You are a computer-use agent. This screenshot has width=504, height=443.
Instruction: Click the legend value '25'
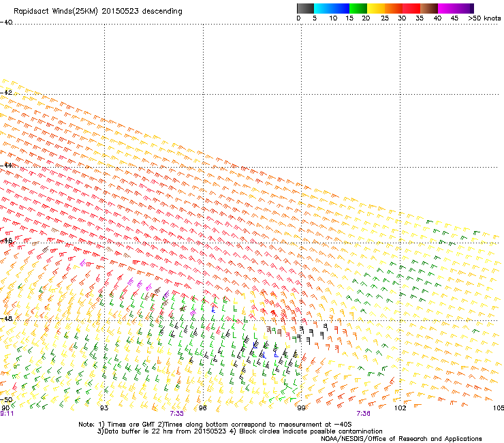pyautogui.click(x=385, y=18)
